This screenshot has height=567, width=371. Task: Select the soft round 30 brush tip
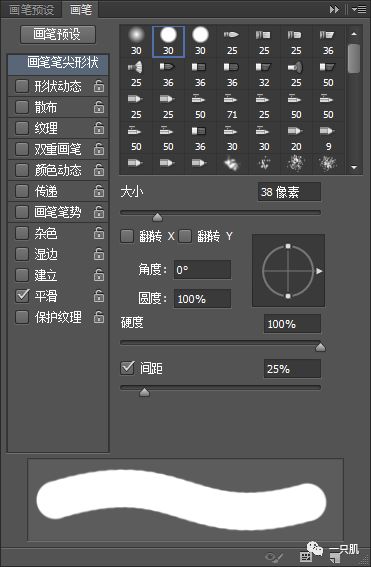click(136, 42)
